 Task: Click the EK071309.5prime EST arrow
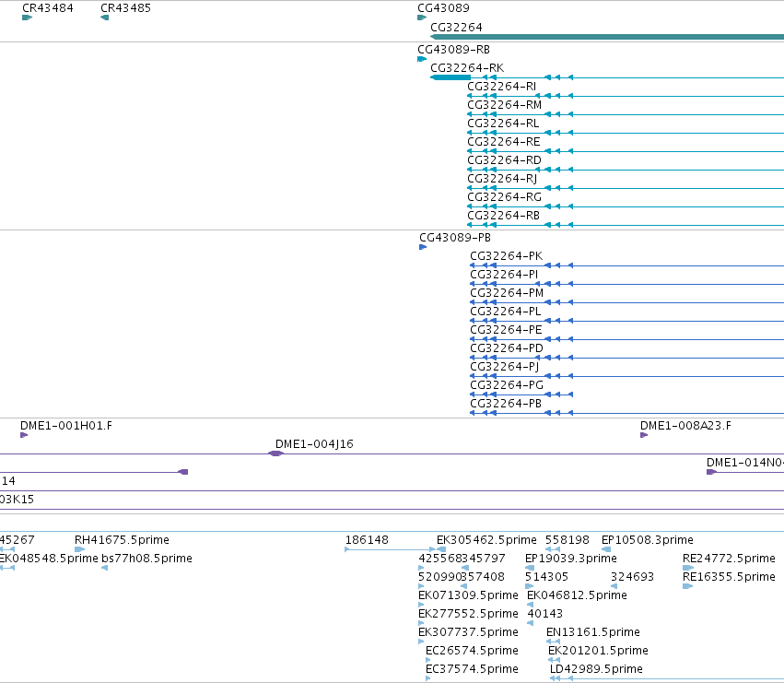(x=421, y=605)
